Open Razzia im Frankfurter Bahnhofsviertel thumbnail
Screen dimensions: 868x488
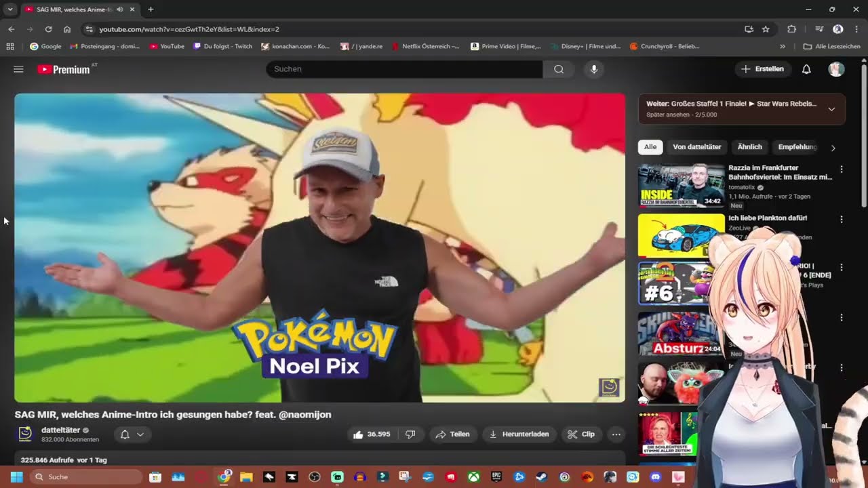pyautogui.click(x=682, y=185)
